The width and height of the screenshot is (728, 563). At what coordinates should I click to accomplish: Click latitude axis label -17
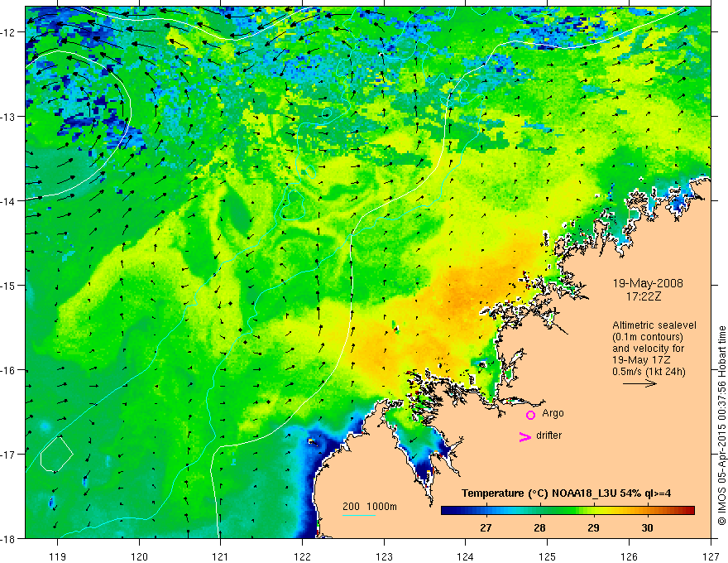8,455
